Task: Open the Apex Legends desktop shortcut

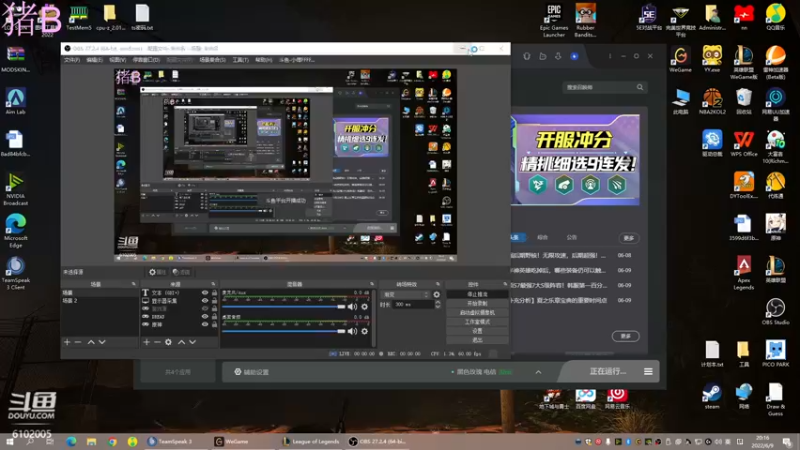Action: (743, 272)
